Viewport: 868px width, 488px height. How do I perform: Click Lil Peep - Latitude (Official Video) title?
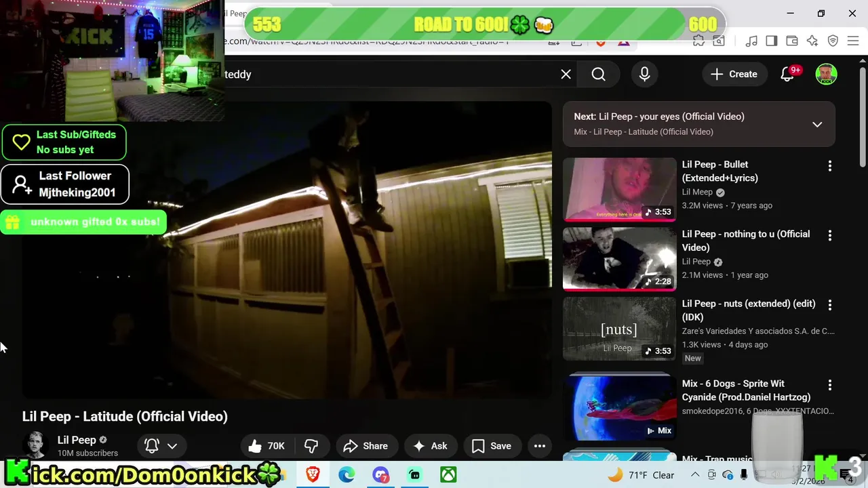pyautogui.click(x=125, y=417)
